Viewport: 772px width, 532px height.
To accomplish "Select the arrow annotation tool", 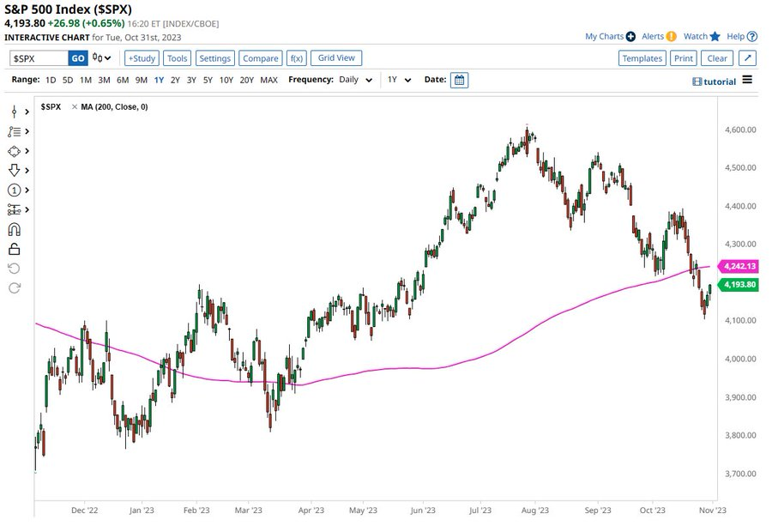I will (x=14, y=170).
